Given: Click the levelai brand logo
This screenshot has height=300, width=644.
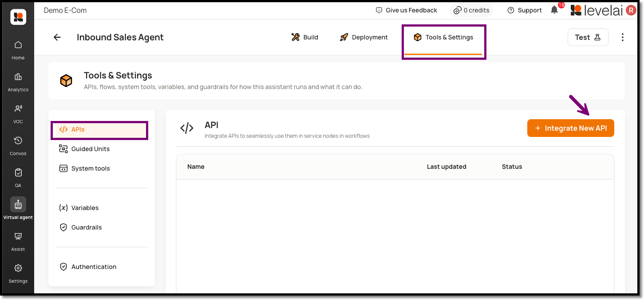Looking at the screenshot, I should 597,10.
